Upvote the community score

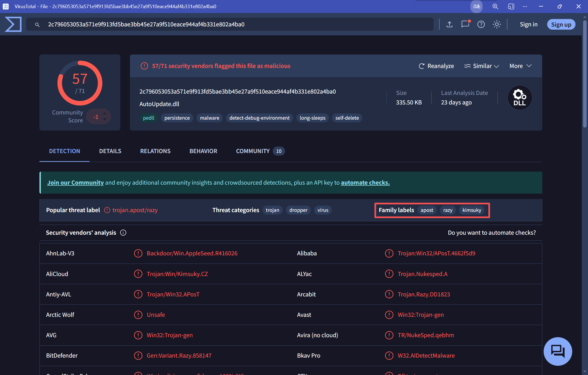105,113
